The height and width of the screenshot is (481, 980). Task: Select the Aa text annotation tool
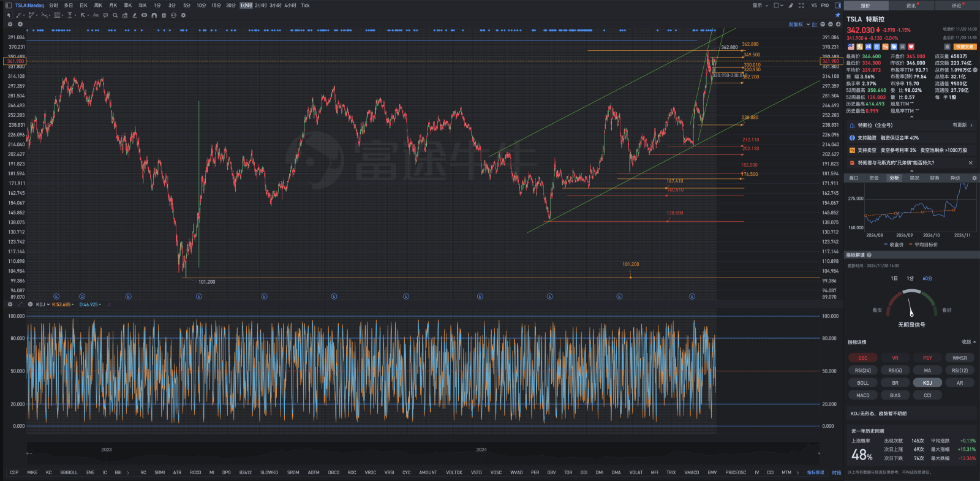point(96,15)
